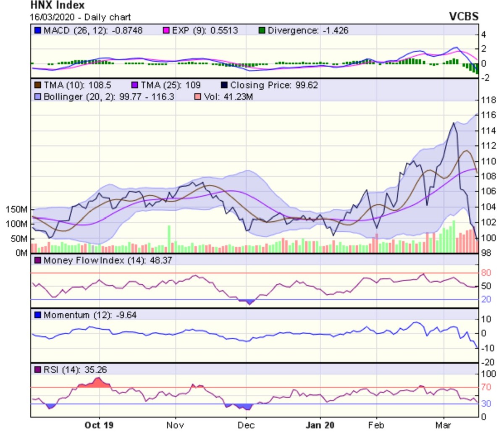The width and height of the screenshot is (504, 435).
Task: Click the Jan 20 date axis label
Action: coord(320,425)
